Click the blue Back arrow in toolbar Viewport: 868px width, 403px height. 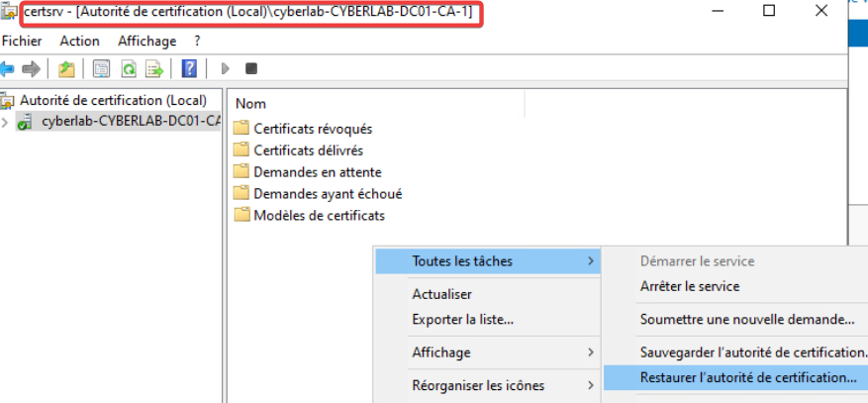coord(8,68)
